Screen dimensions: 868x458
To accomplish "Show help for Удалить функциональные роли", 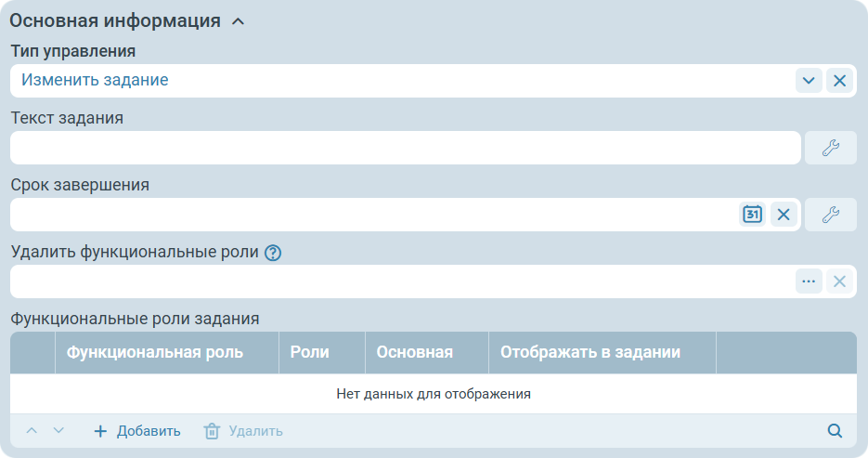I will tap(273, 253).
